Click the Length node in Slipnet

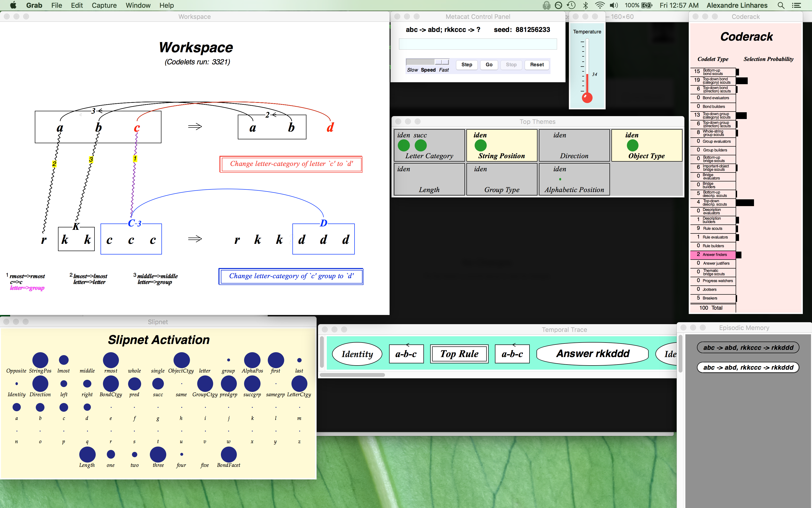tap(87, 455)
